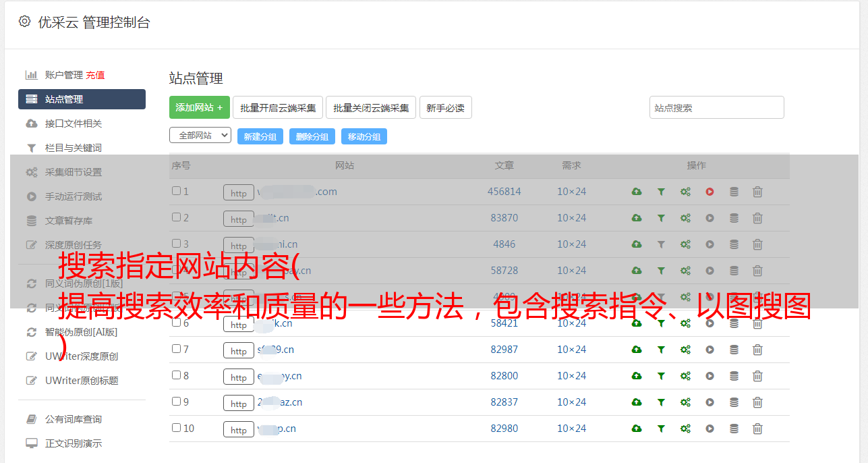
Task: Open article count 82980 link
Action: (504, 429)
